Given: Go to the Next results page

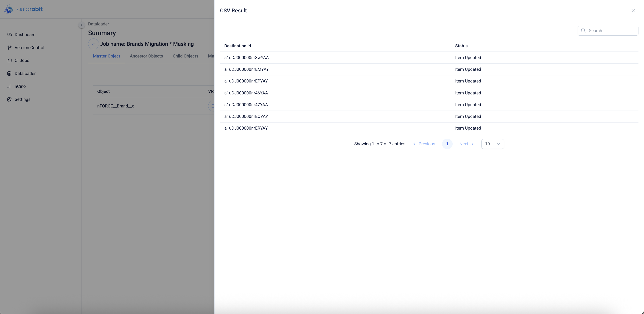Looking at the screenshot, I should click(x=466, y=144).
